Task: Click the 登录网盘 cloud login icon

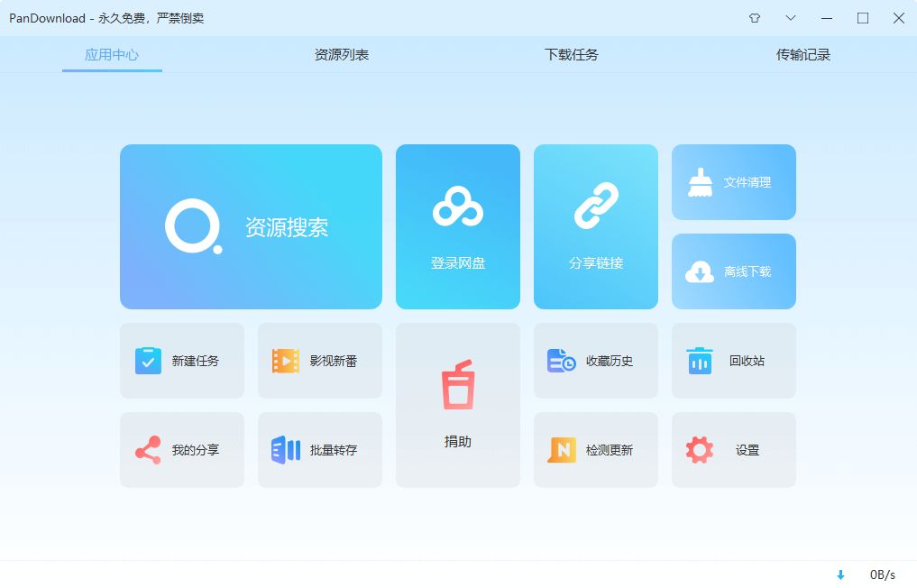Action: [458, 209]
